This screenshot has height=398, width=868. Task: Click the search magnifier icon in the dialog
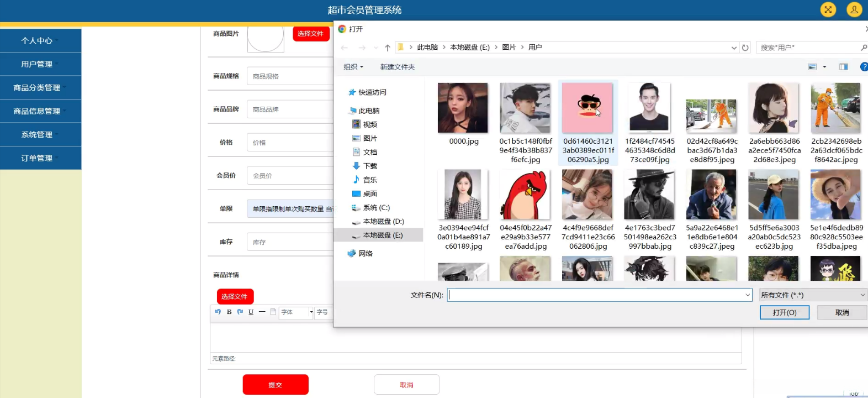864,48
